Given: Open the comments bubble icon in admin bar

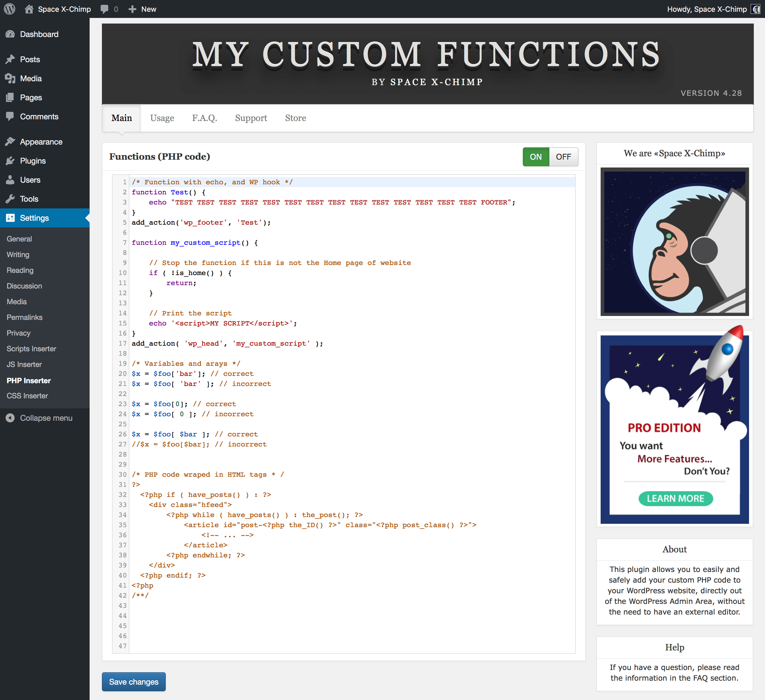Looking at the screenshot, I should pos(105,9).
